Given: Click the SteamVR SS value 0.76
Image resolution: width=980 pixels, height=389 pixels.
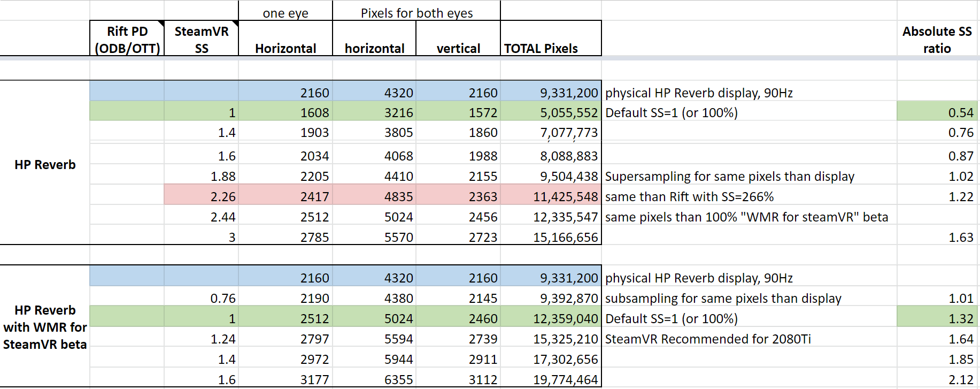Looking at the screenshot, I should [201, 296].
